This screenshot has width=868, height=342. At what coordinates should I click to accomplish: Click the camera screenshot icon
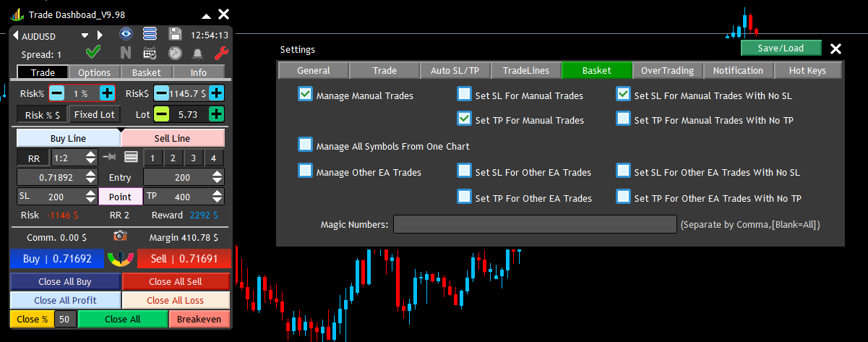tap(120, 236)
